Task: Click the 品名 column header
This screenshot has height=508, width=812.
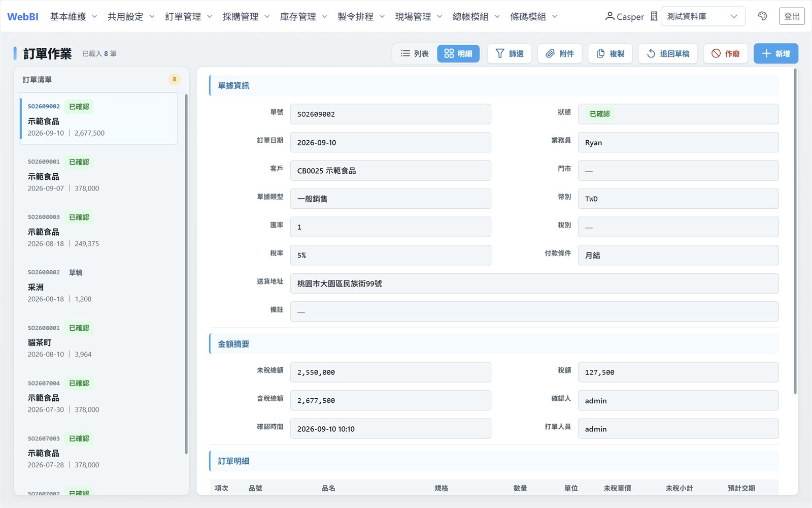Action: coord(328,488)
